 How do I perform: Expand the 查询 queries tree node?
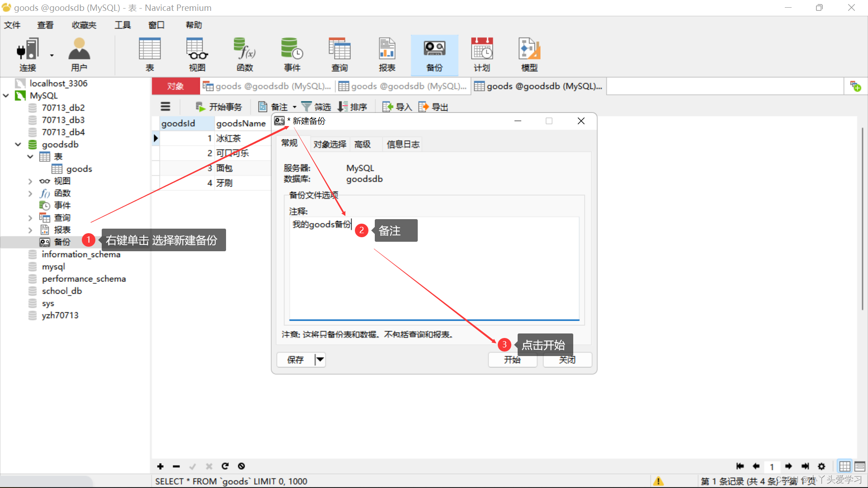click(x=30, y=218)
